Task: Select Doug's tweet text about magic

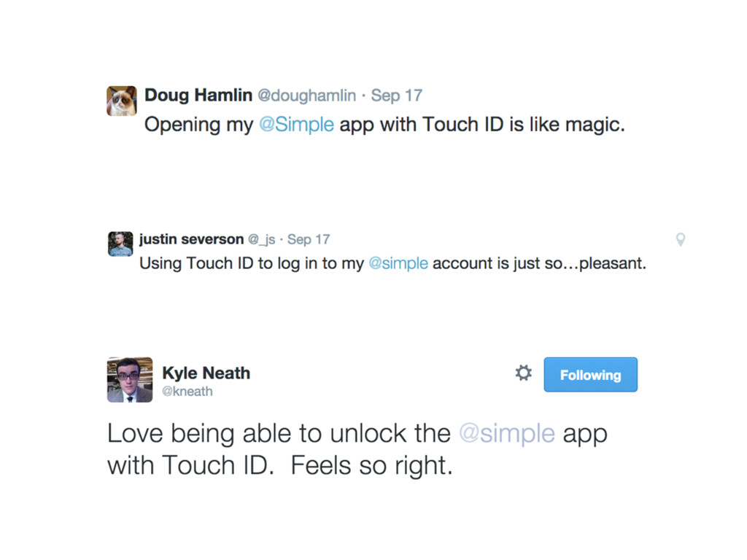Action: tap(384, 124)
